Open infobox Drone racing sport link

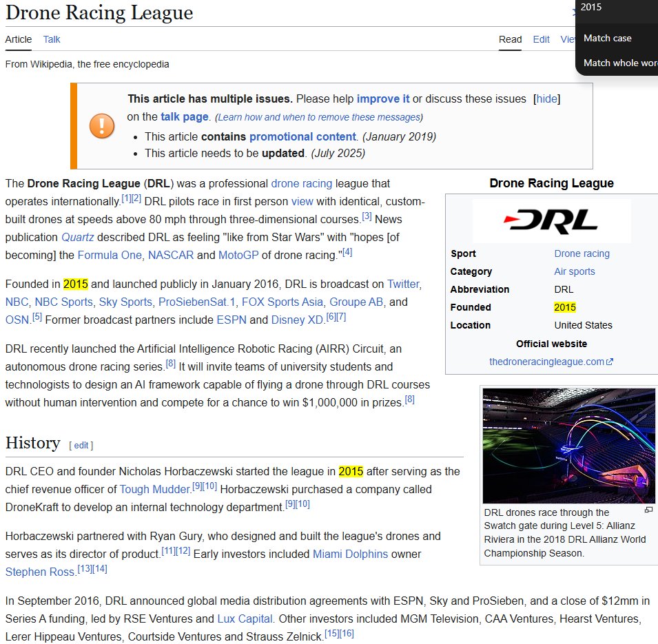pyautogui.click(x=582, y=254)
